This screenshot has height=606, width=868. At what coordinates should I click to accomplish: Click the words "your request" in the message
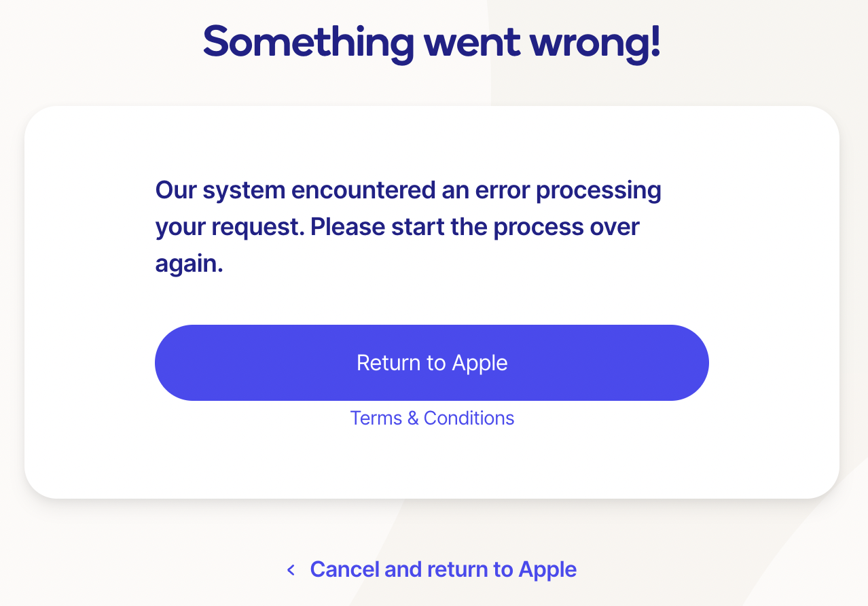click(x=229, y=228)
